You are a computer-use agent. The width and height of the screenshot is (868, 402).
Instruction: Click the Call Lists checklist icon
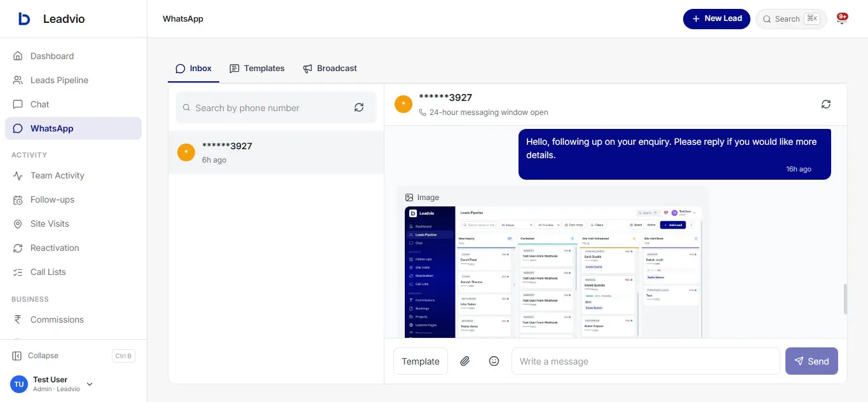pyautogui.click(x=18, y=272)
